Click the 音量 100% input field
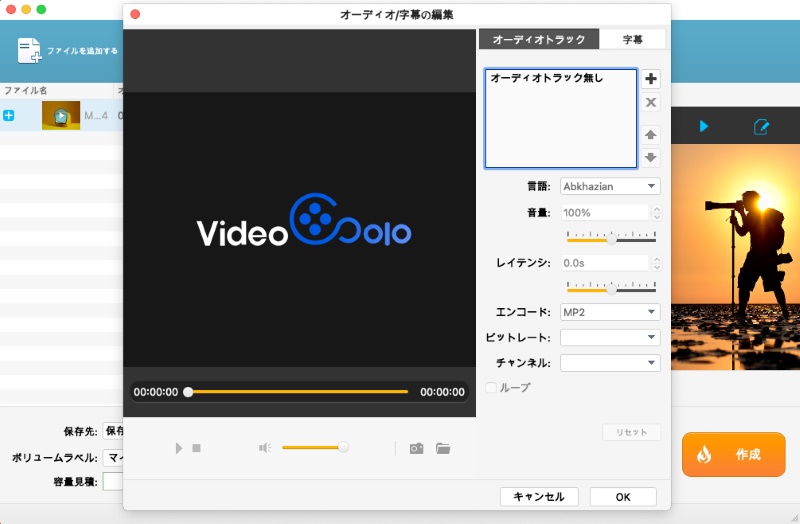 point(605,213)
